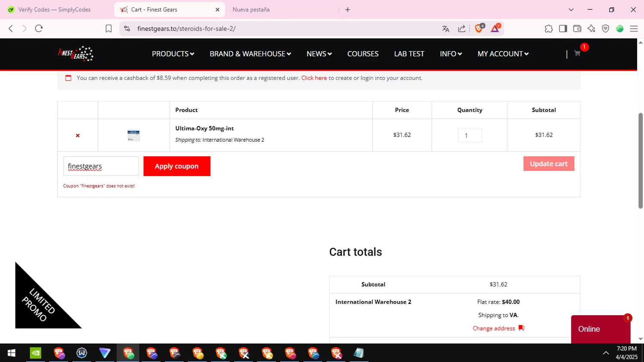
Task: Reload the Finest Gears cart page
Action: click(x=39, y=28)
